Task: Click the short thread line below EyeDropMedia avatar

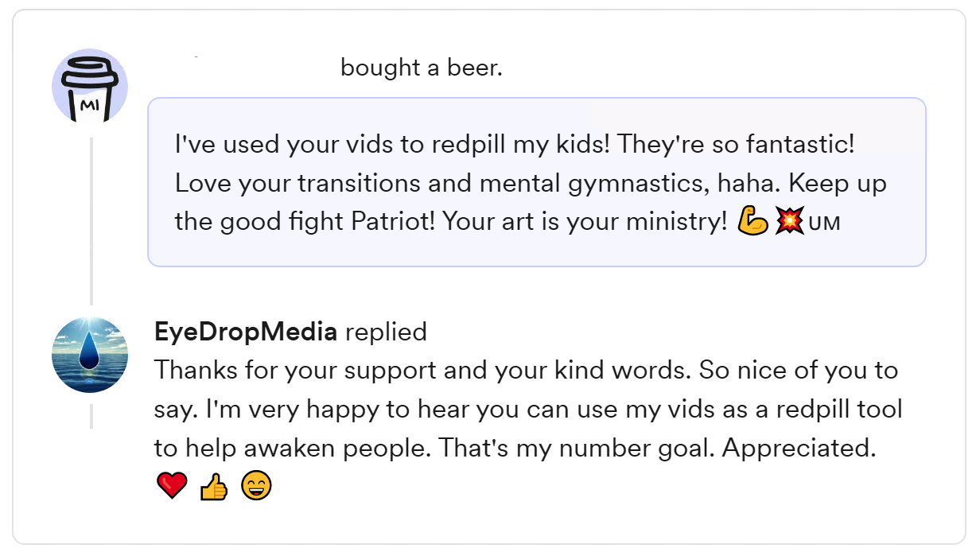Action: 91,416
